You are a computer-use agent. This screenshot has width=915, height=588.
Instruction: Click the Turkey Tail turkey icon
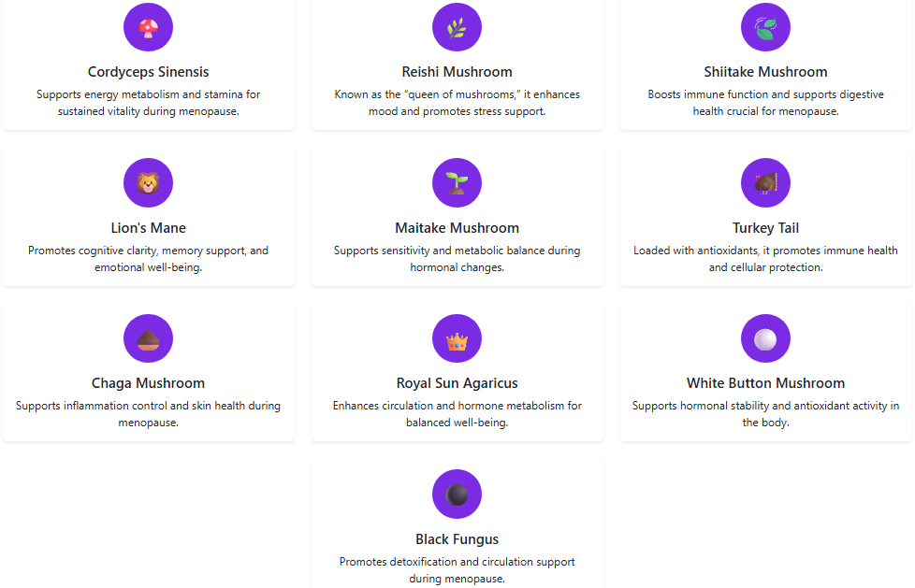click(765, 183)
